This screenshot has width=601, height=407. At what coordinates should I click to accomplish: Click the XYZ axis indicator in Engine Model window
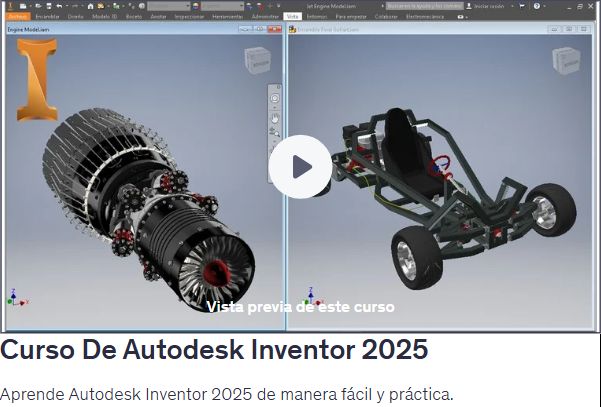pos(17,297)
